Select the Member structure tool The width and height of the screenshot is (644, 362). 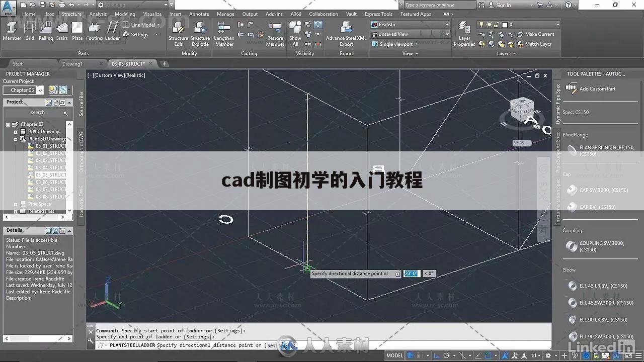(x=12, y=31)
